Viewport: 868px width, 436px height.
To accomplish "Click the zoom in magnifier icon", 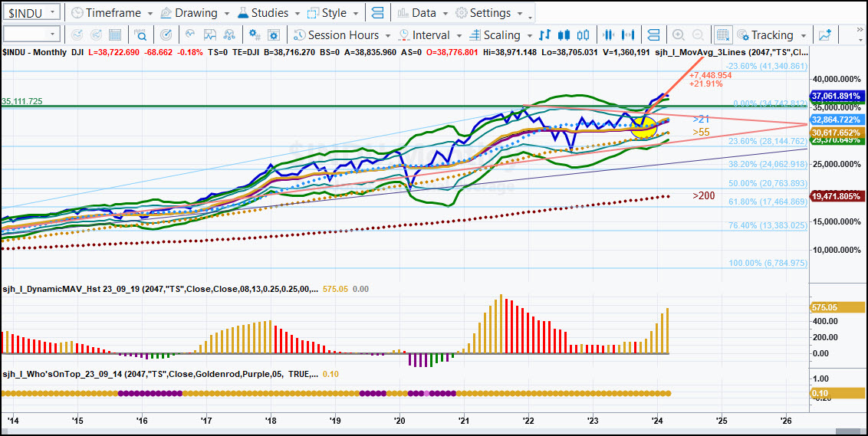I will [x=678, y=34].
